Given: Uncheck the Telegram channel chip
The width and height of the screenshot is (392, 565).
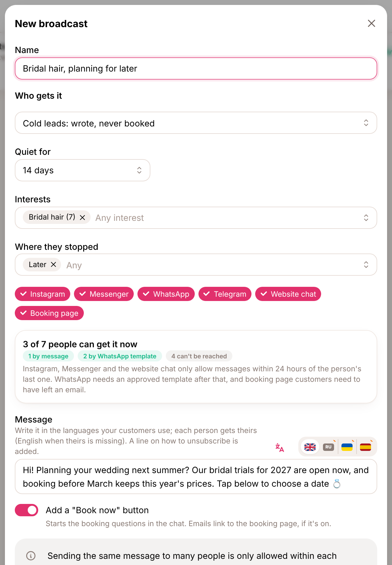Looking at the screenshot, I should 225,294.
